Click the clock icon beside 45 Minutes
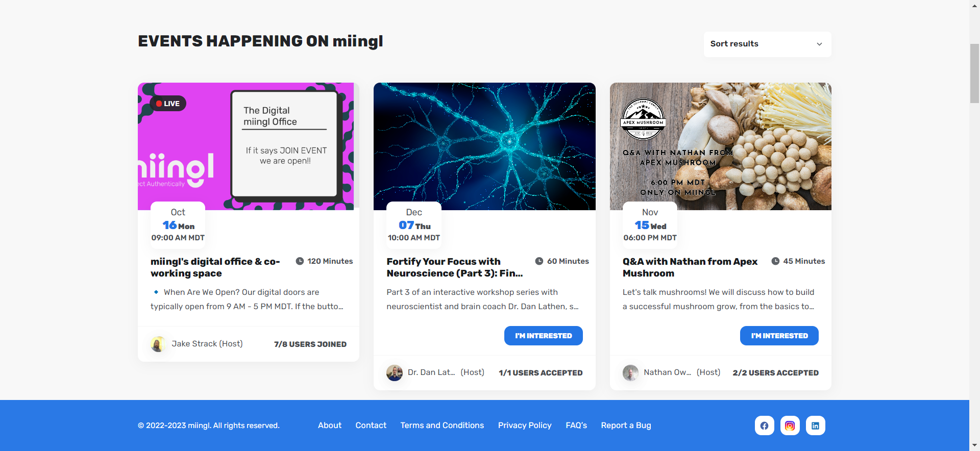 coord(775,261)
